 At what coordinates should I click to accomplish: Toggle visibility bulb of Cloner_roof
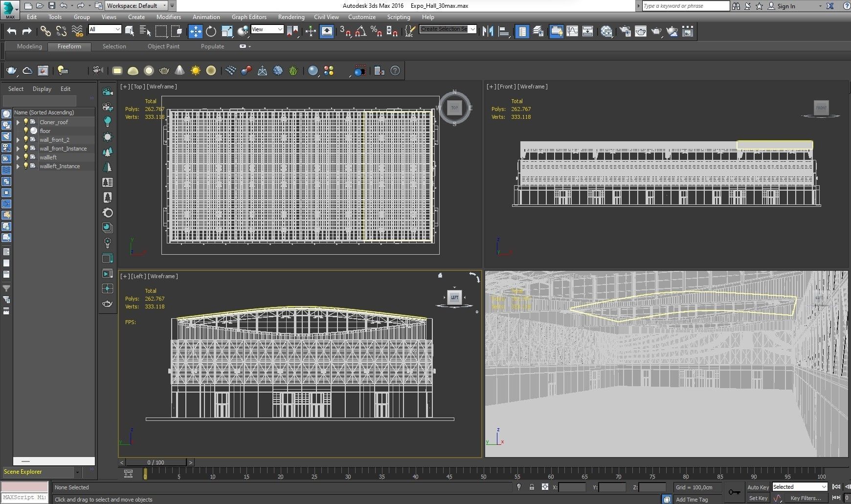[x=26, y=122]
